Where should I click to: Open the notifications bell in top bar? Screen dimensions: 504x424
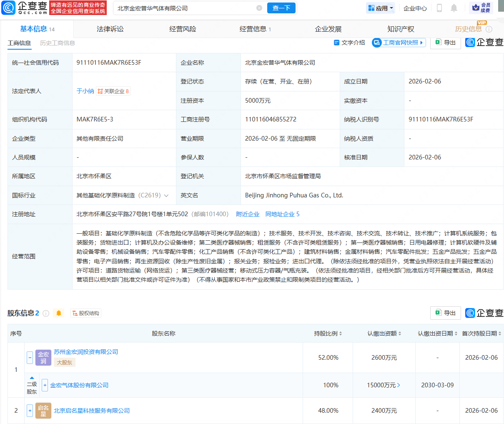pyautogui.click(x=454, y=8)
